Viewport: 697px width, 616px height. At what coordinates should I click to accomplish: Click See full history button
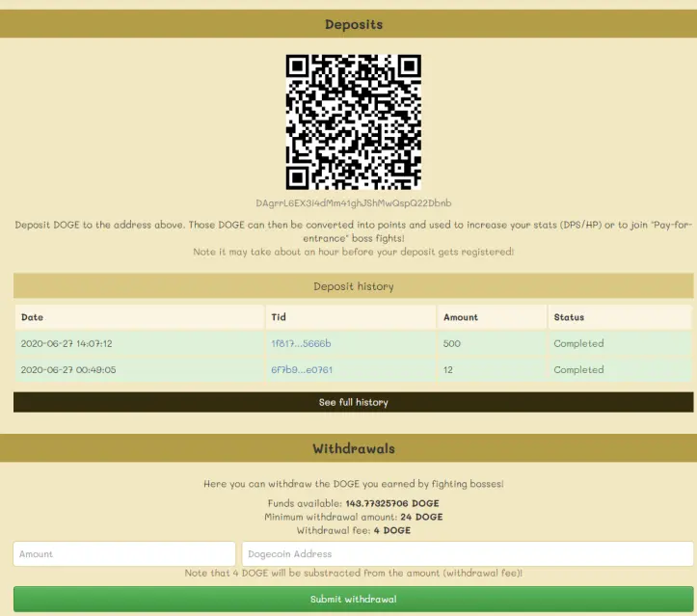(x=354, y=402)
